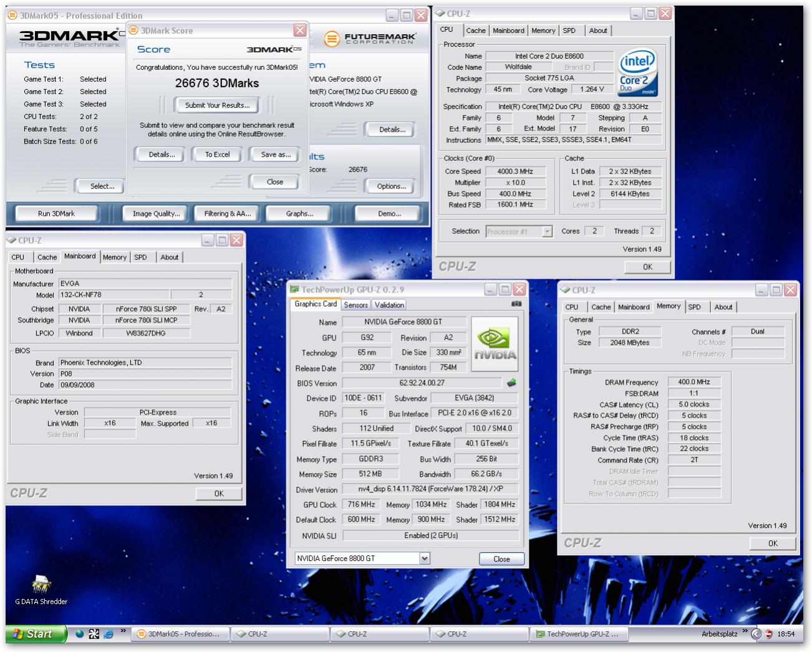This screenshot has height=652, width=812.
Task: Click OK in the Memory CPU-Z window
Action: tap(773, 544)
